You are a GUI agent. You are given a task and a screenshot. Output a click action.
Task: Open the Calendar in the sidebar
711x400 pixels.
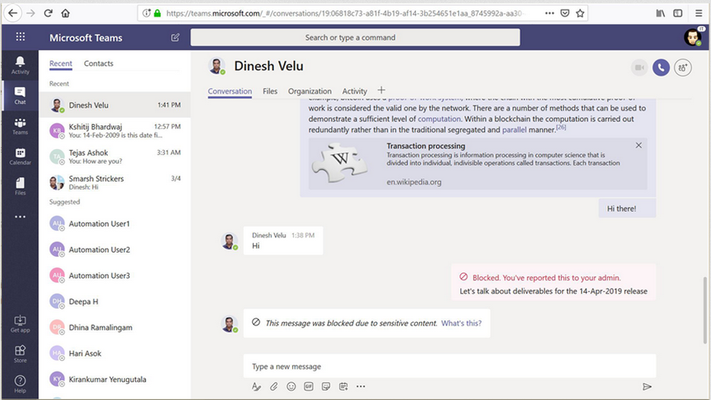20,156
